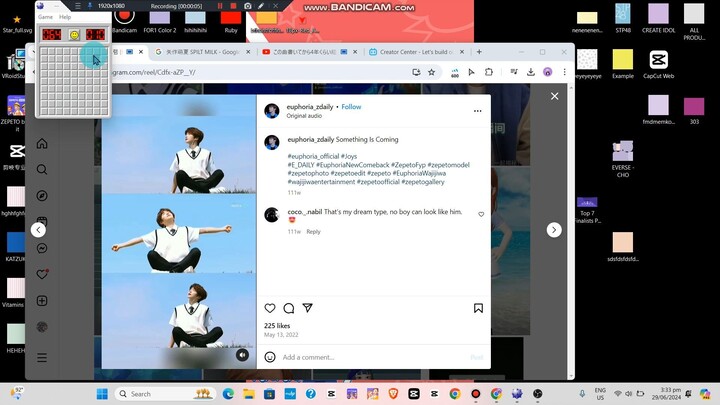The image size is (720, 405).
Task: Open Microsoft Edge from the taskbar
Action: click(228, 394)
